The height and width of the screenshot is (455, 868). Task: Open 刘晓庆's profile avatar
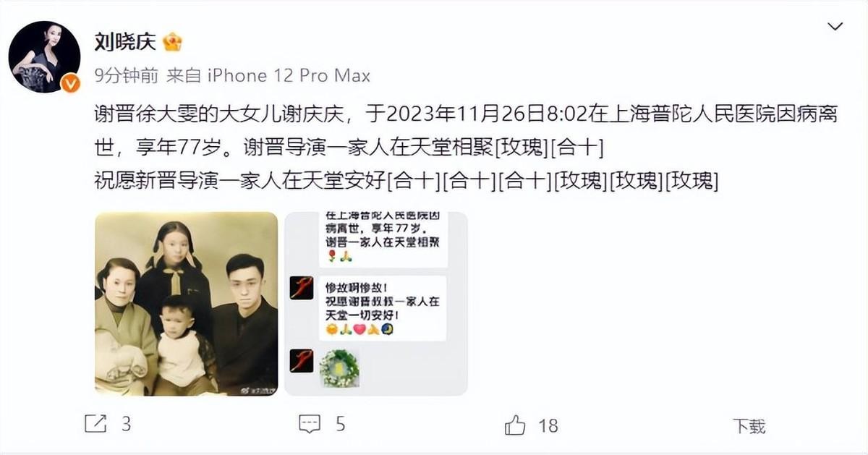[45, 56]
